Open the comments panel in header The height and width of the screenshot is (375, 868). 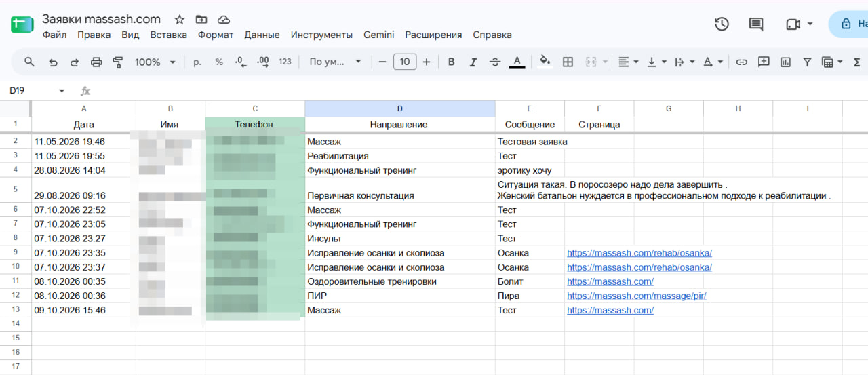coord(756,24)
